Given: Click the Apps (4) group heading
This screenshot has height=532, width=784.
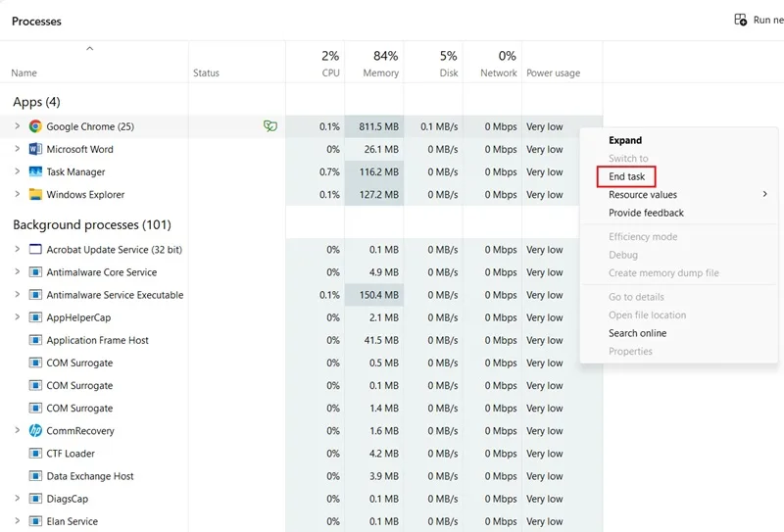Looking at the screenshot, I should 36,102.
